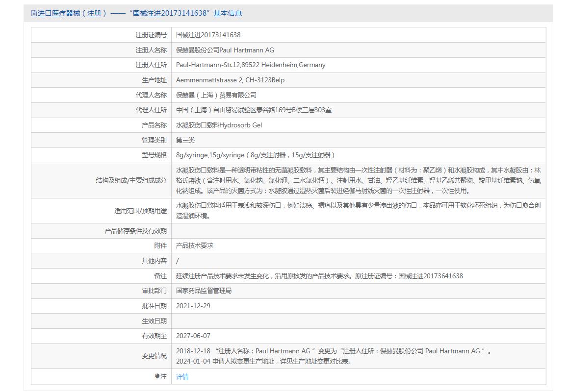
Task: Click the 产品技术要求 attachment entry
Action: coord(195,245)
